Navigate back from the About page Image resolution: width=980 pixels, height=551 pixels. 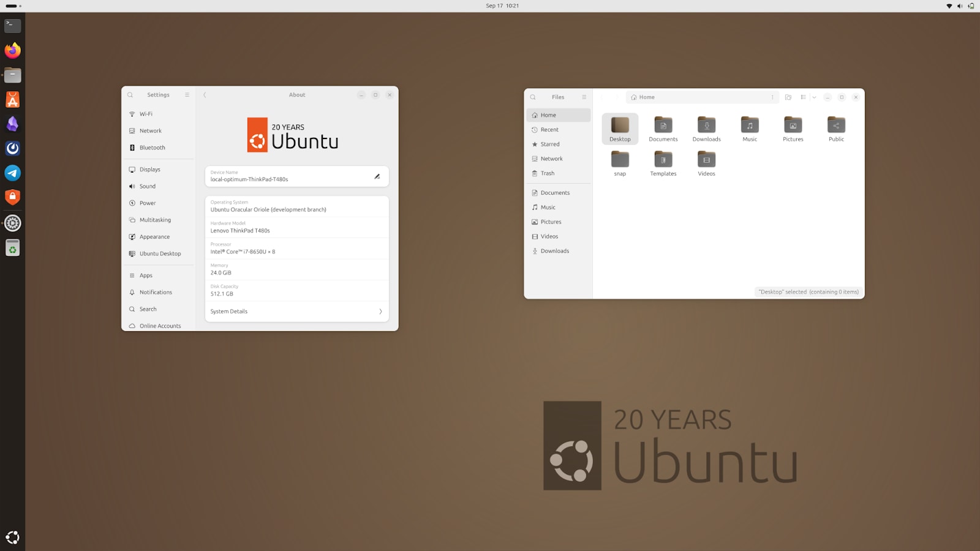(205, 95)
